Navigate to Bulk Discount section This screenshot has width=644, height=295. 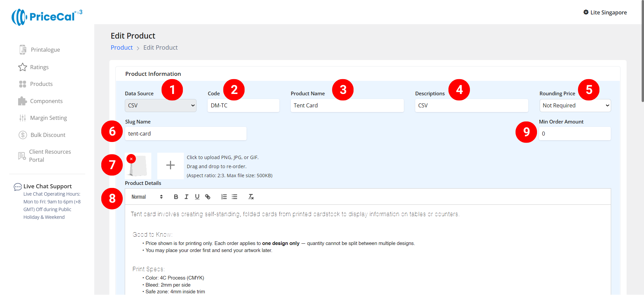pos(48,135)
